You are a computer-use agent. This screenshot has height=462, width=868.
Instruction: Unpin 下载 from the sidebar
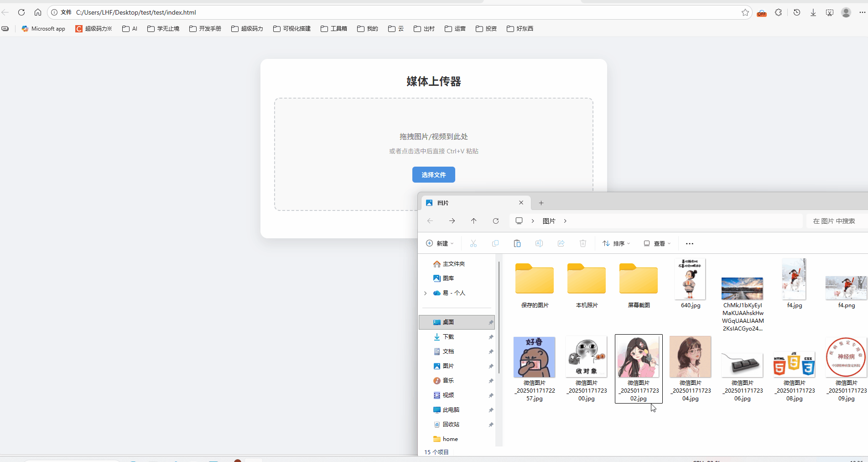[491, 337]
